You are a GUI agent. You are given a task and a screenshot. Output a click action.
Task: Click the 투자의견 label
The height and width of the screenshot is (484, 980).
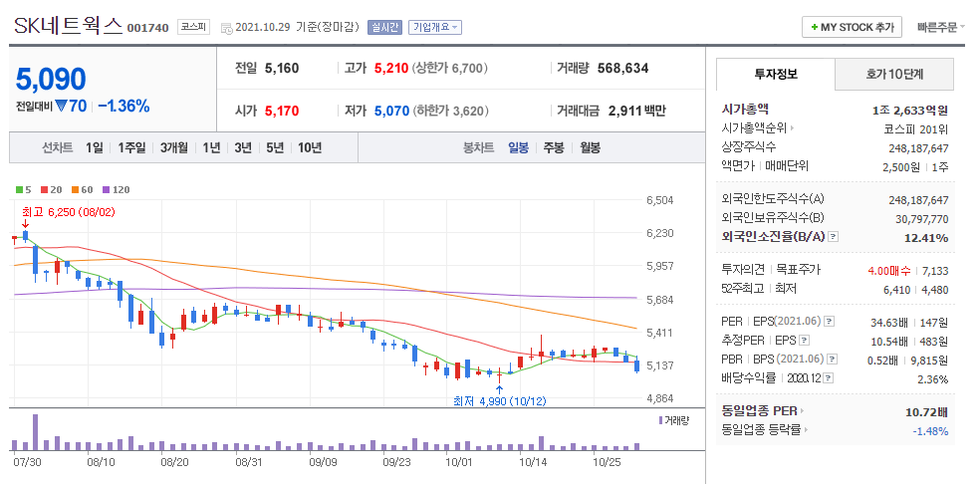[x=743, y=270]
